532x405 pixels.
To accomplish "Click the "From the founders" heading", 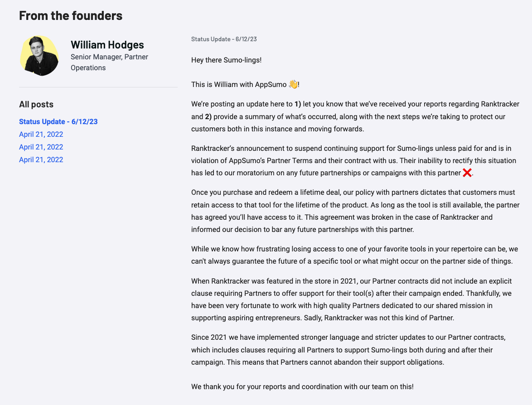I will (71, 15).
